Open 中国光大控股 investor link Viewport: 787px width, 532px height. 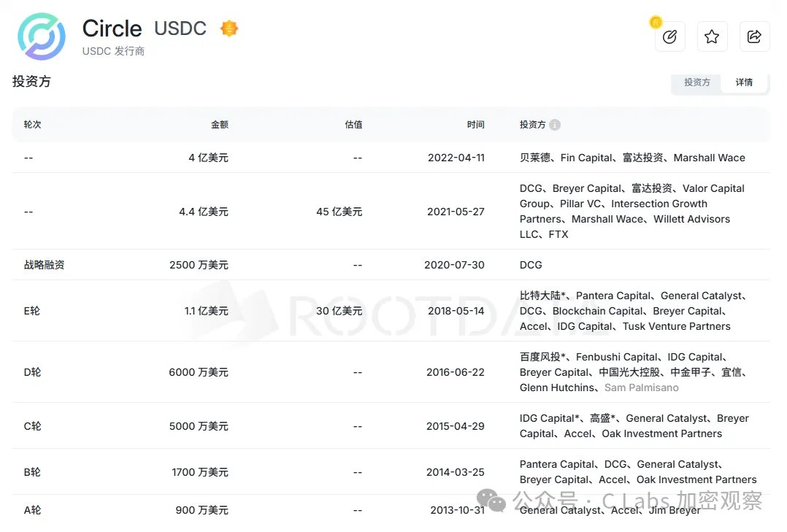[x=629, y=372]
